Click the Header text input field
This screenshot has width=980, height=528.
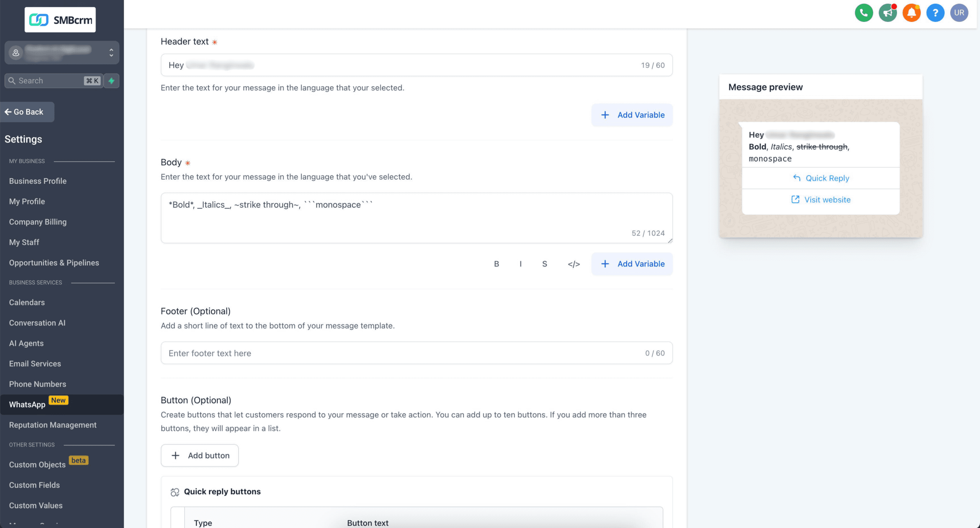tap(416, 65)
